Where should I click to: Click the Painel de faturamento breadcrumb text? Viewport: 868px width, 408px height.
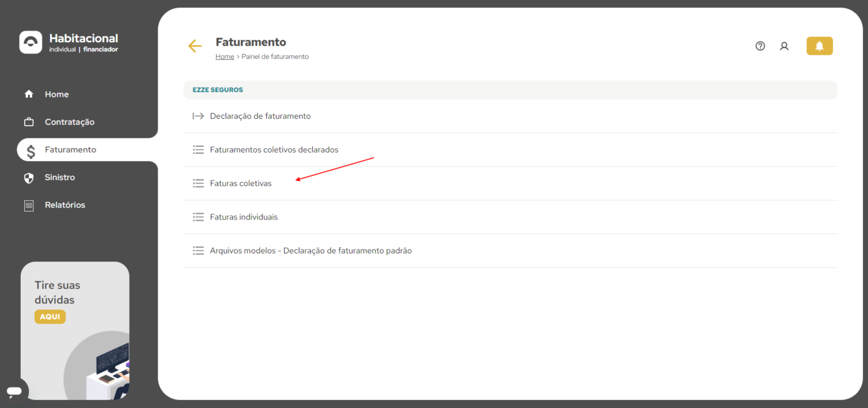[275, 56]
